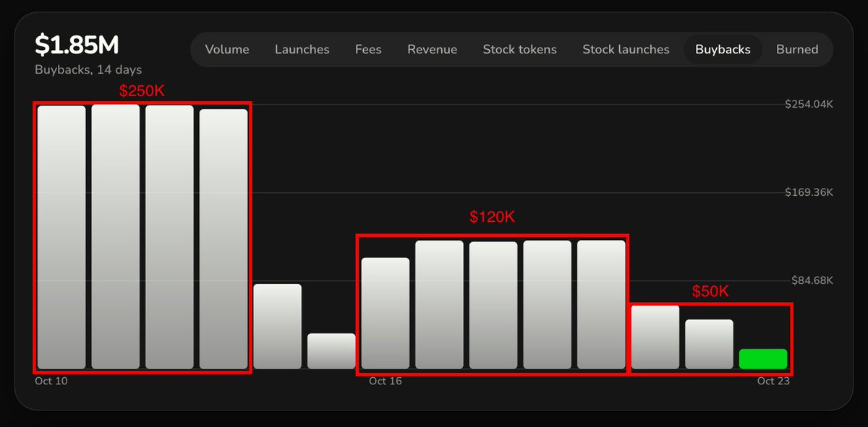Select the active Buybacks tab
868x427 pixels.
click(723, 50)
